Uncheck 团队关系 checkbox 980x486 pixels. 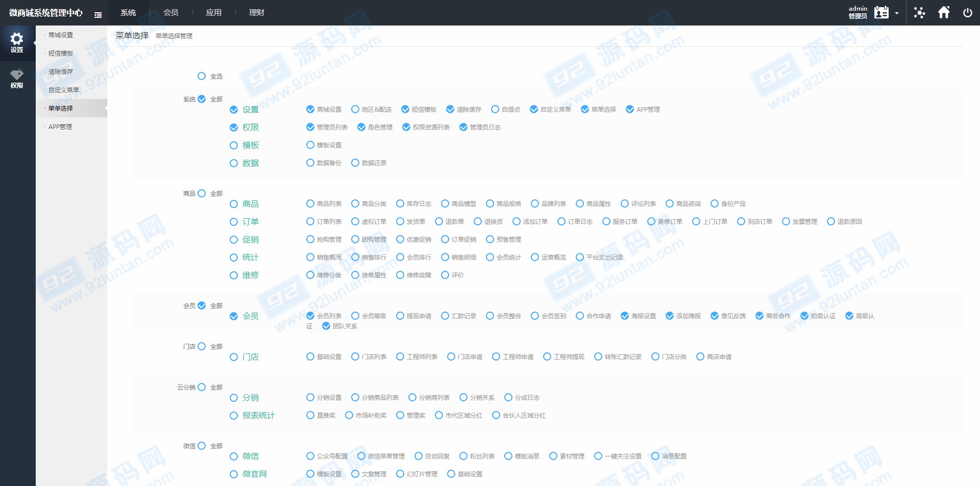pyautogui.click(x=326, y=326)
